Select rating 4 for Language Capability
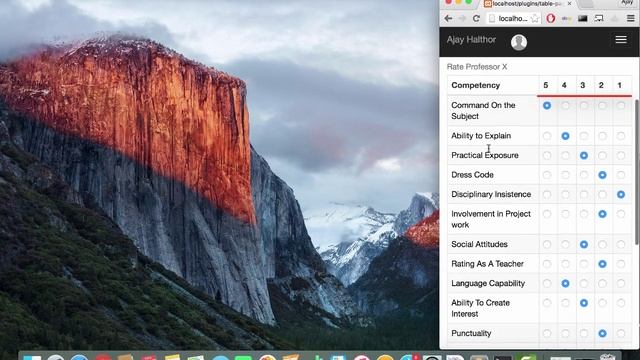The height and width of the screenshot is (360, 640). [x=565, y=283]
